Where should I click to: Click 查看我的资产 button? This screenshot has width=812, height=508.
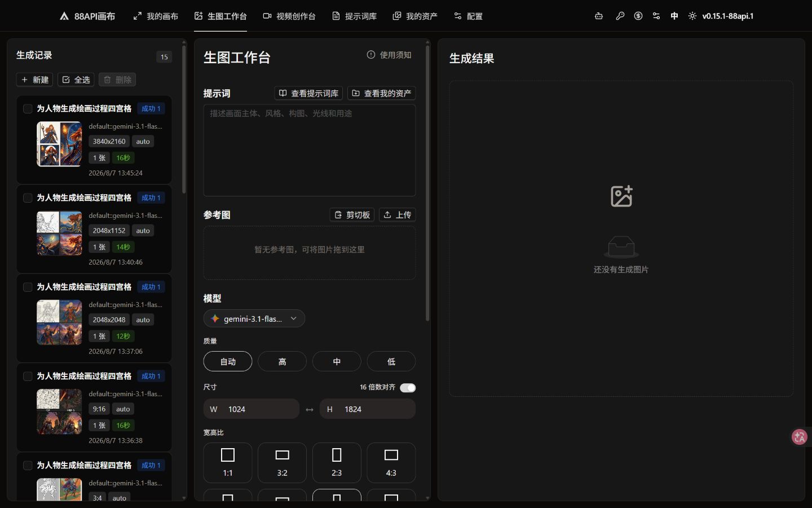click(382, 93)
